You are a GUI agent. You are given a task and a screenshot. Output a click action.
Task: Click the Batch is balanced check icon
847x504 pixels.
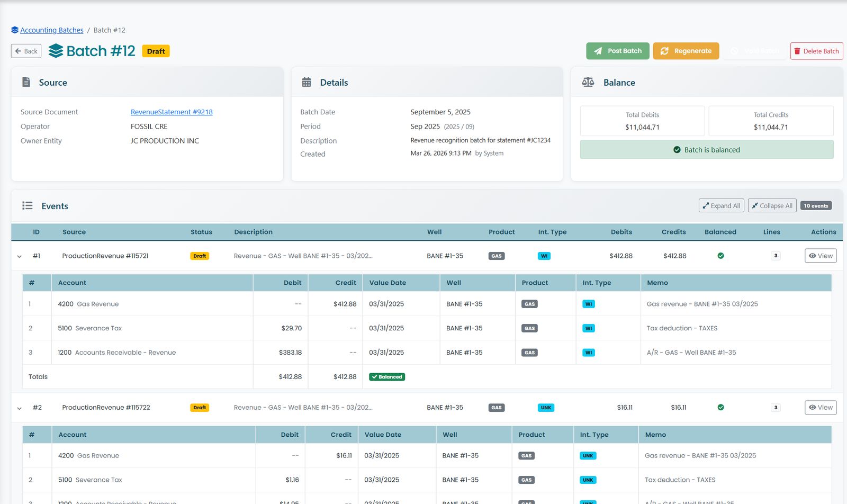coord(677,150)
